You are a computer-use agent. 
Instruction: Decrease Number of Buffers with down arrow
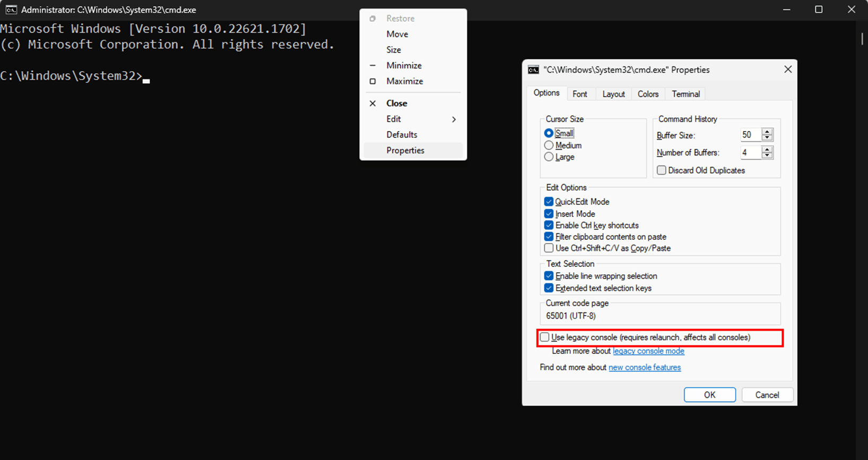(x=767, y=155)
